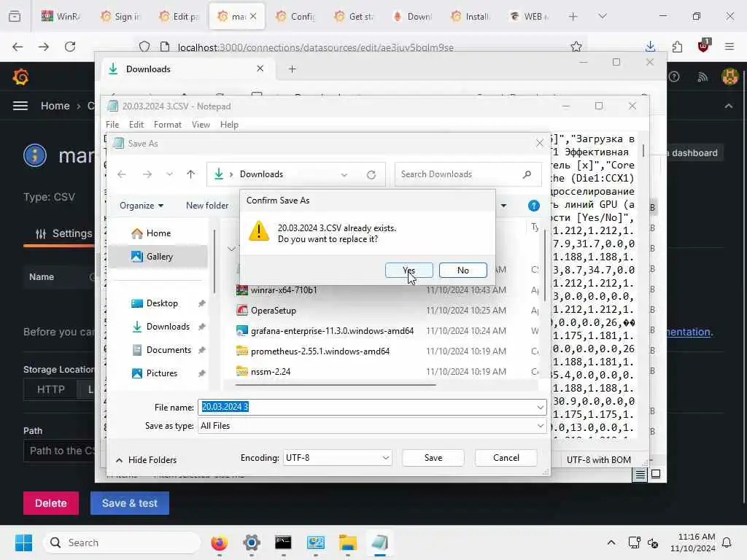Select the nssm-2.24 folder
Viewport: 747px width, 560px height.
(x=270, y=372)
